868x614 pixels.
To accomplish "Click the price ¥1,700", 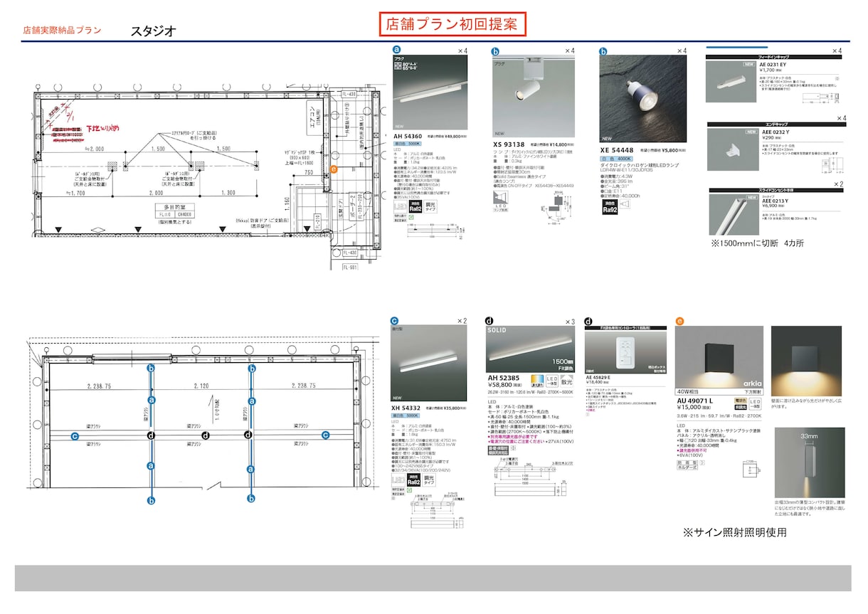I will [768, 70].
